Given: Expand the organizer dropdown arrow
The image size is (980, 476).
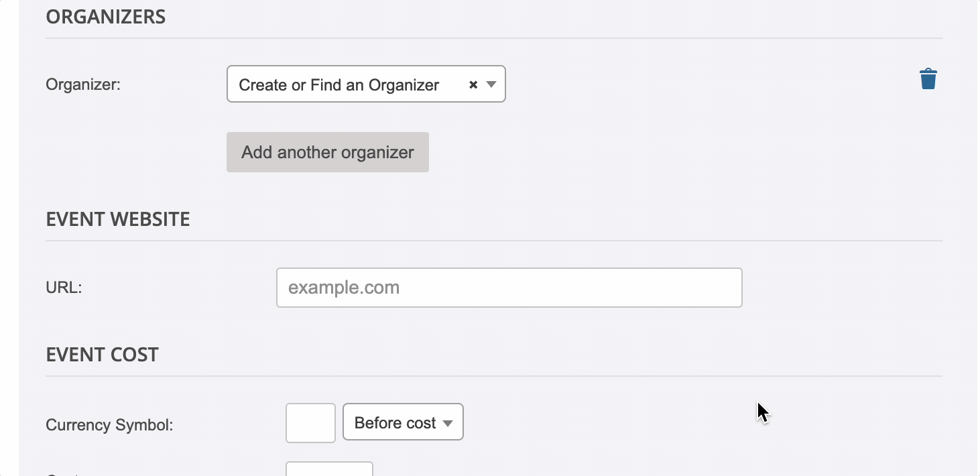Looking at the screenshot, I should pyautogui.click(x=491, y=85).
